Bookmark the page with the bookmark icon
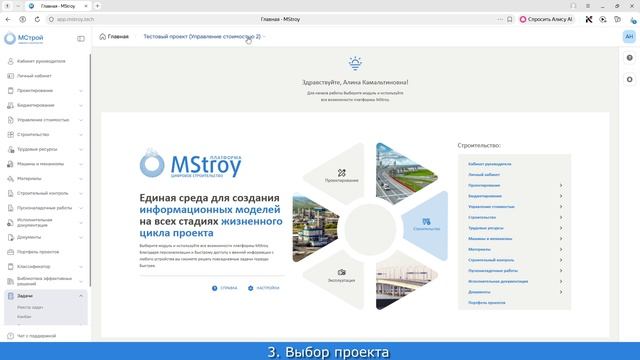This screenshot has width=640, height=360. [x=509, y=19]
